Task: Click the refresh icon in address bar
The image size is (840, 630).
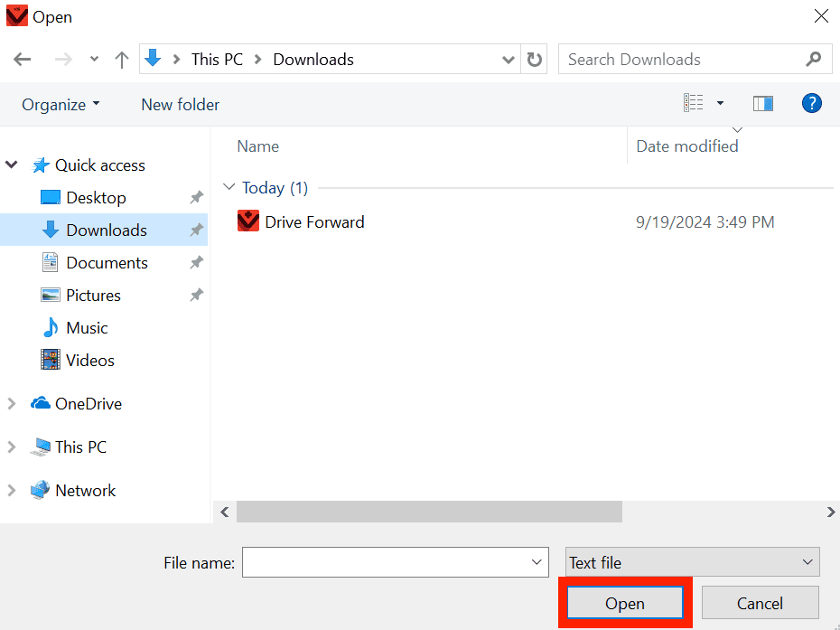Action: (x=535, y=59)
